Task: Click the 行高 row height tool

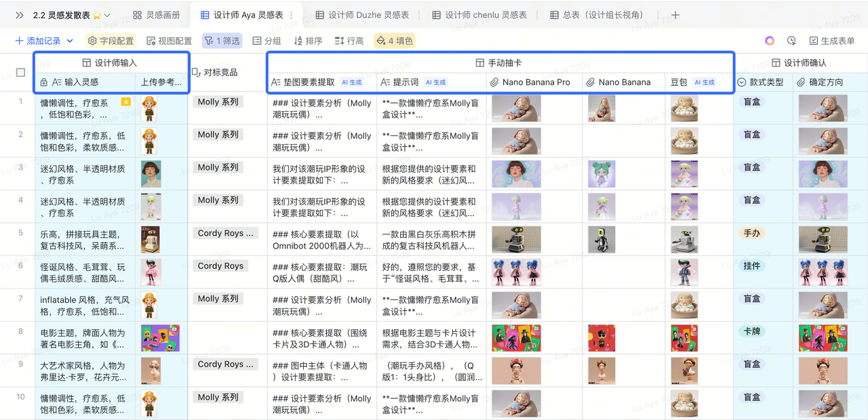Action: click(349, 41)
